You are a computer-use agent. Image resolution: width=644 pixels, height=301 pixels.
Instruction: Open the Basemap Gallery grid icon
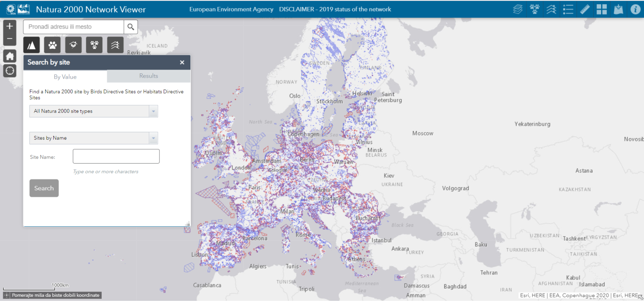[x=602, y=9]
